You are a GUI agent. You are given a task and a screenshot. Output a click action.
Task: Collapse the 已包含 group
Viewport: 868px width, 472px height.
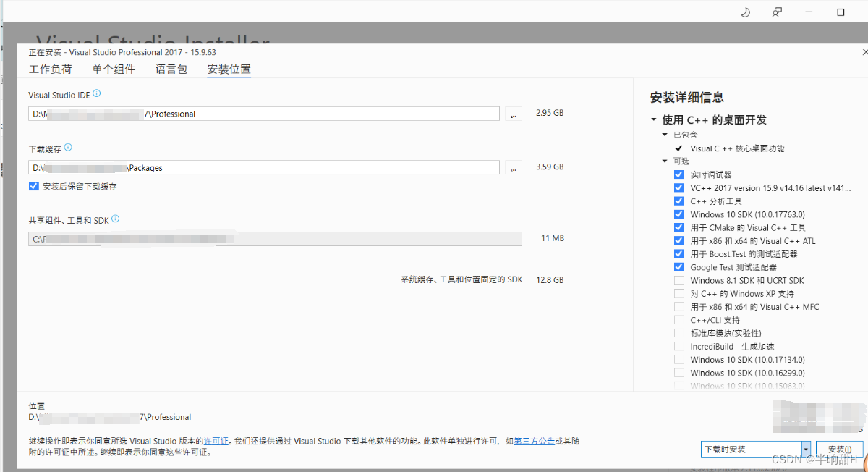pos(665,135)
